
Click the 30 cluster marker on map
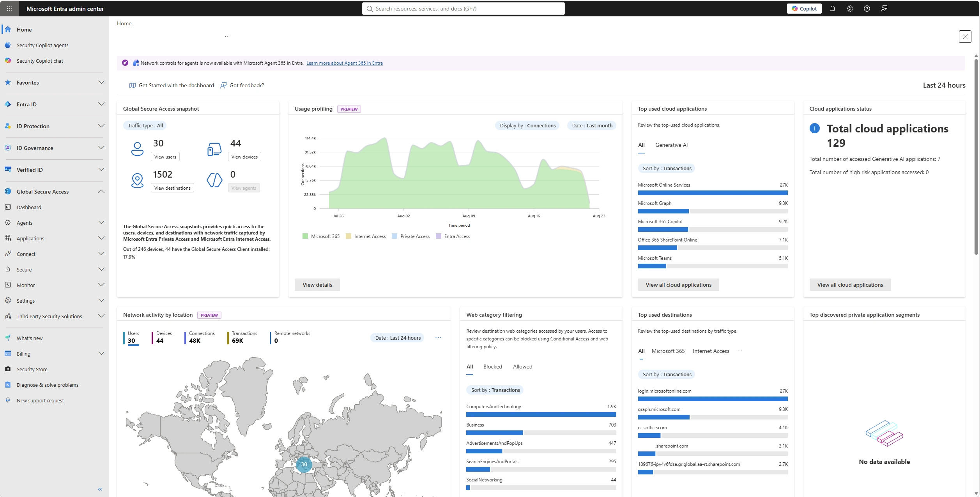pyautogui.click(x=304, y=464)
